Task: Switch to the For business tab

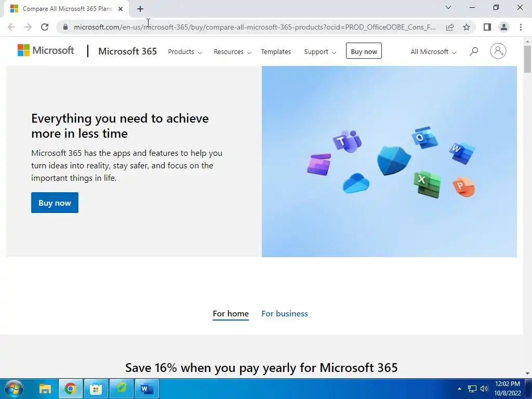Action: click(285, 313)
